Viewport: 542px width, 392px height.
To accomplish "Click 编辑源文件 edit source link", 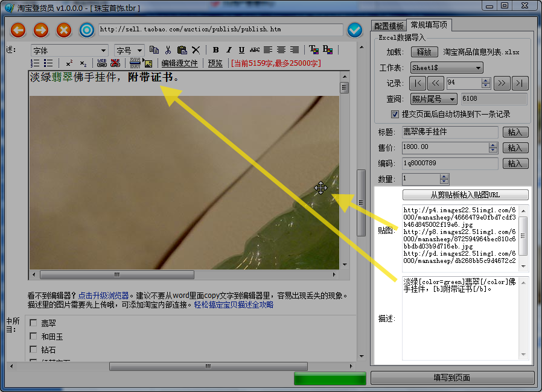I will 179,63.
